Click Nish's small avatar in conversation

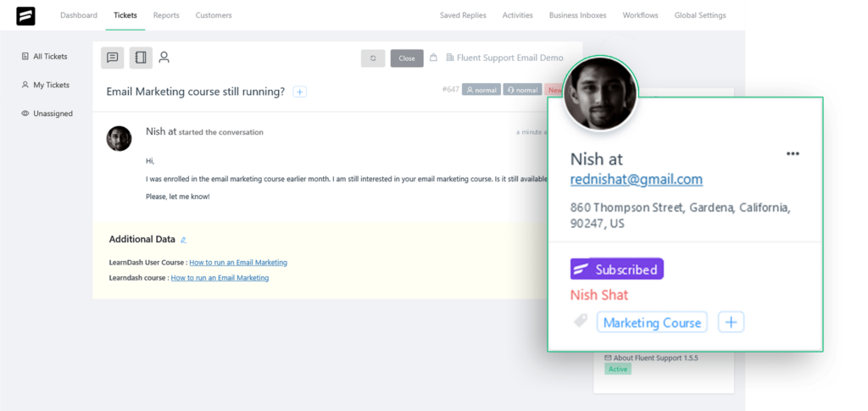click(119, 138)
